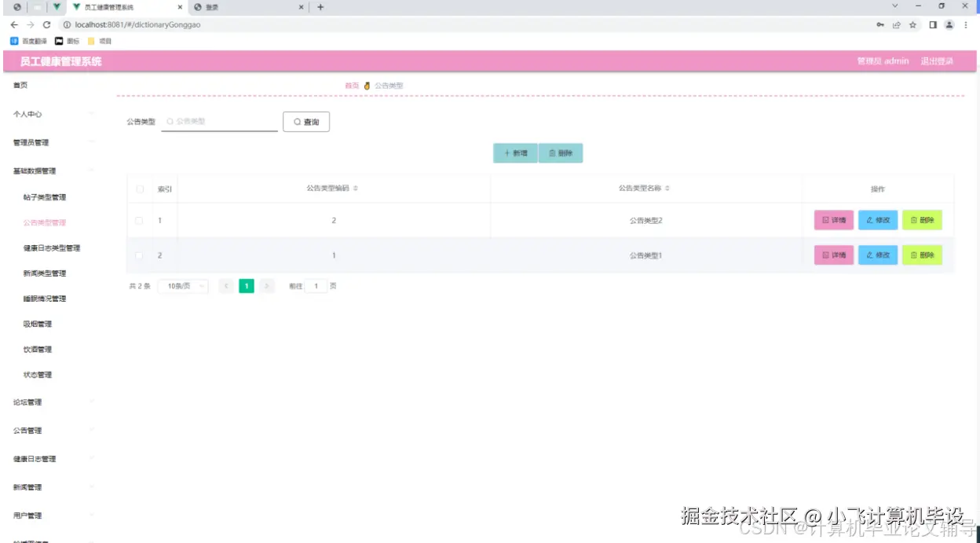The width and height of the screenshot is (980, 543).
Task: Open 睡眠情况管理 submenu item
Action: point(45,299)
